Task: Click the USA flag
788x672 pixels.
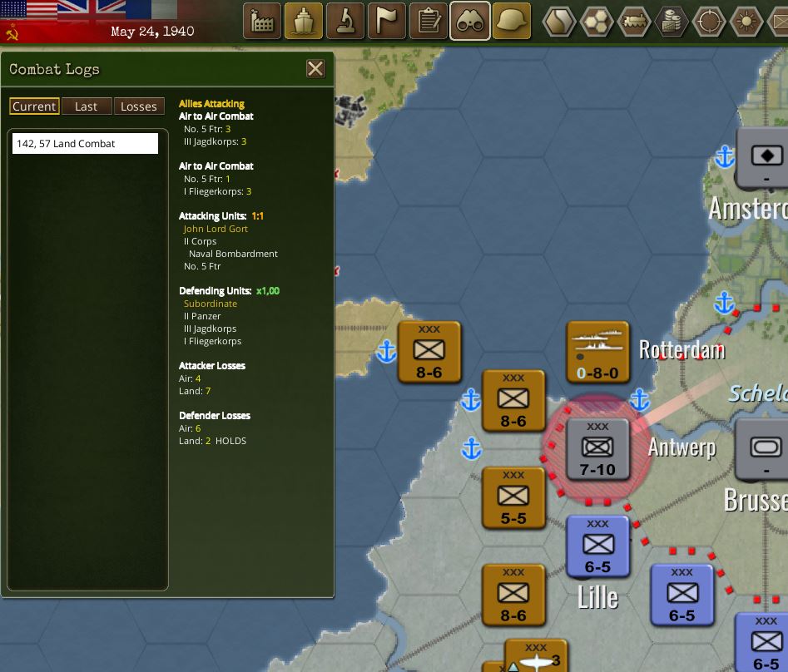Action: [x=28, y=9]
